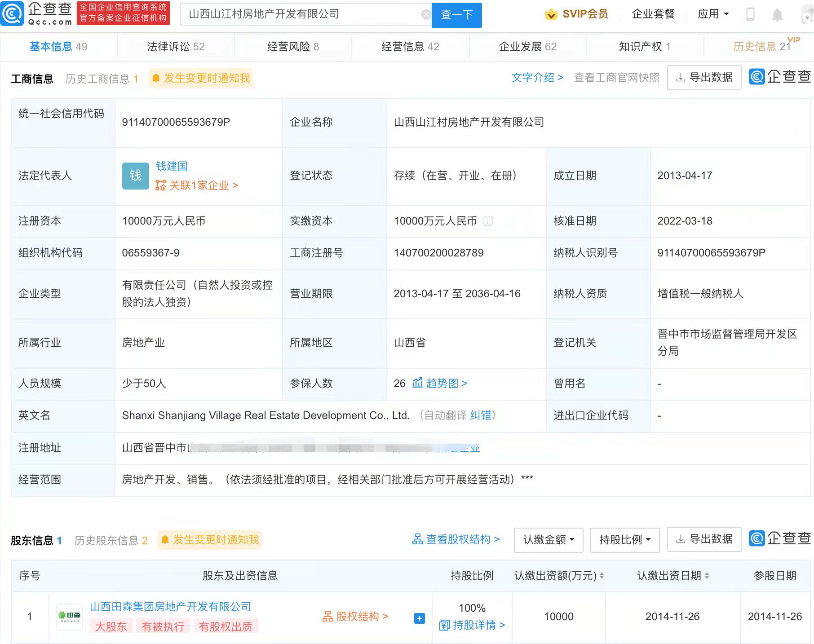Viewport: 814px width, 644px height.
Task: Open 股权结构 in shareholder row
Action: [x=355, y=617]
